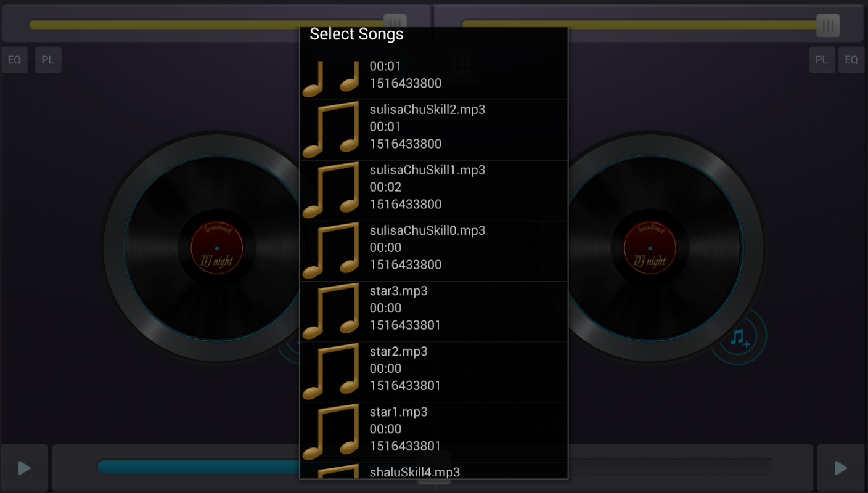Click music note icon of star2.mp3

click(331, 372)
